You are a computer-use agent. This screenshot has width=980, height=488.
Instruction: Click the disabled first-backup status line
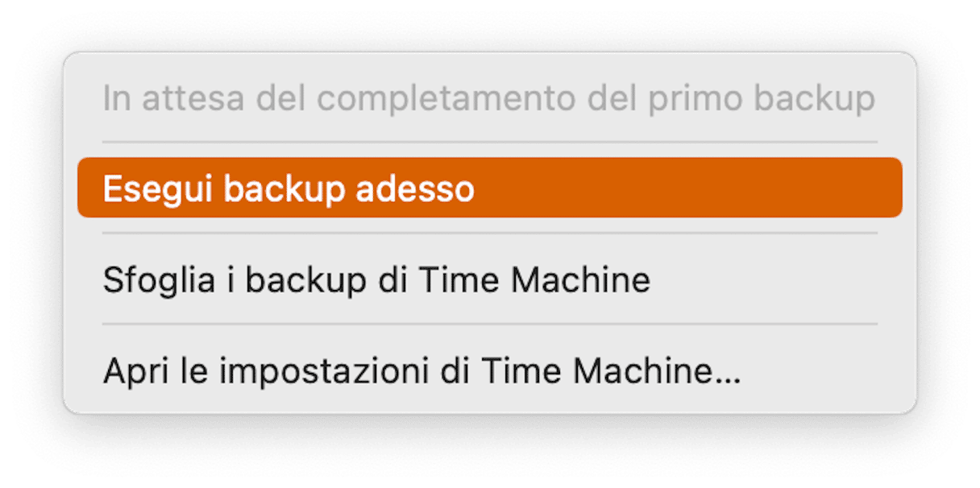click(489, 97)
